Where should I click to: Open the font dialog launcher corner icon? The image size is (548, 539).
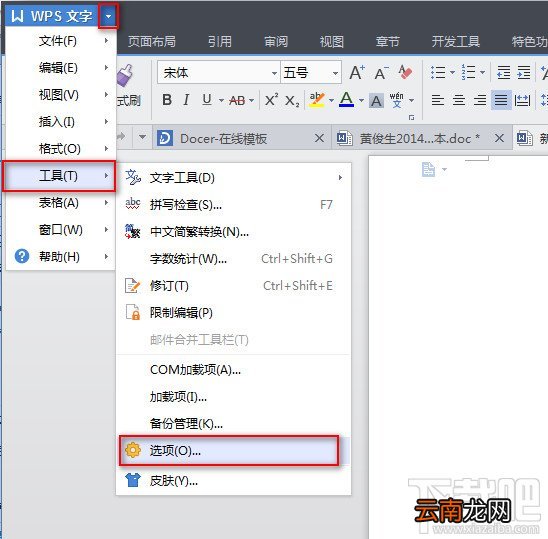coord(411,117)
